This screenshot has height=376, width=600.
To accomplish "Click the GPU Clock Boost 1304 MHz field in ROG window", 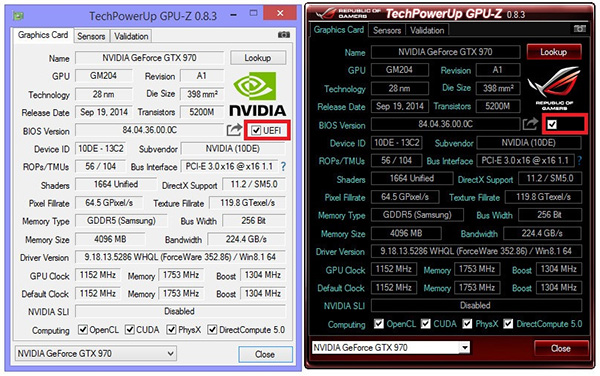I will (x=559, y=269).
